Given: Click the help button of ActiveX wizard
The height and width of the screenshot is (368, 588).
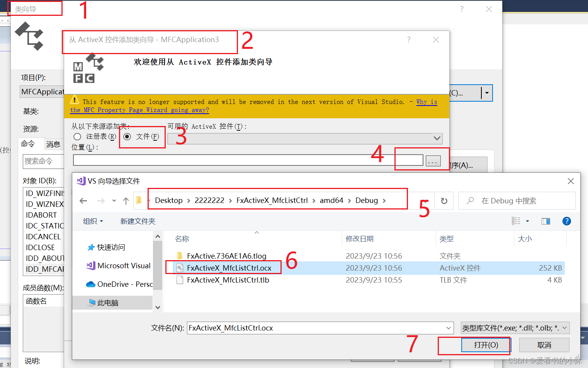Looking at the screenshot, I should coord(409,39).
